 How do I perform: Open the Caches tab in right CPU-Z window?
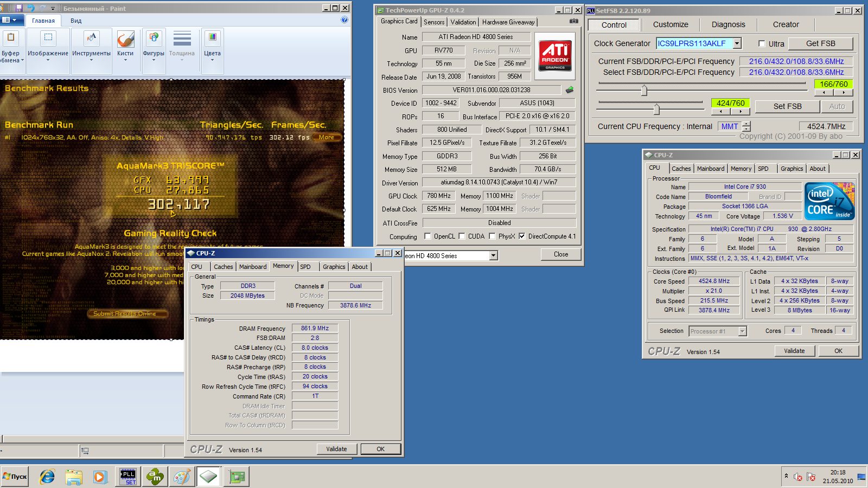point(681,169)
